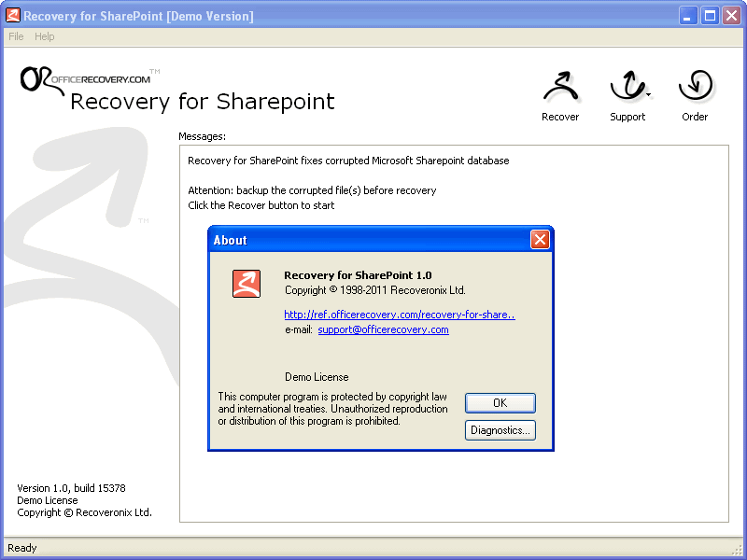The height and width of the screenshot is (560, 747).
Task: Click the OfficeRecovery.com logo
Action: 91,80
